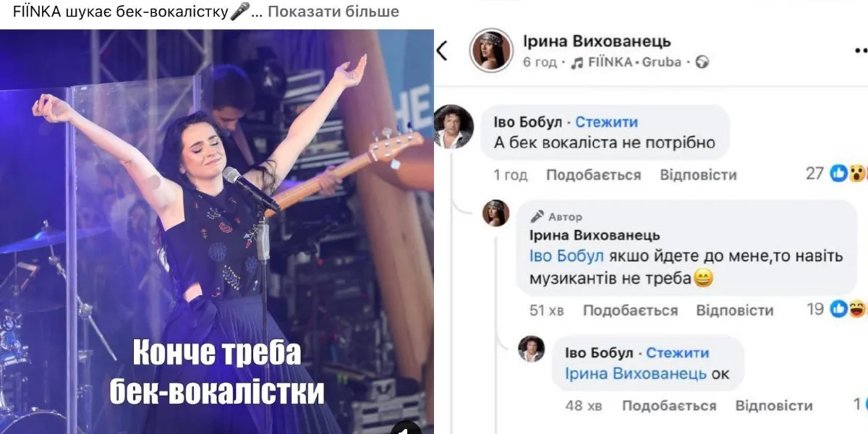Open Ірина Вихованець's post header avatar
The image size is (868, 434).
tap(491, 51)
